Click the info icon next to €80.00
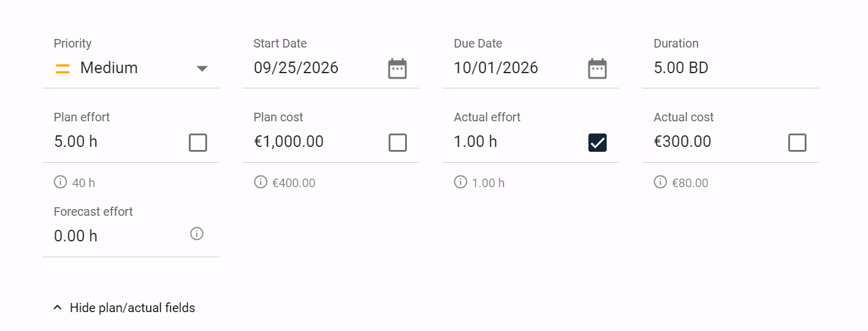This screenshot has height=331, width=868. pos(660,182)
